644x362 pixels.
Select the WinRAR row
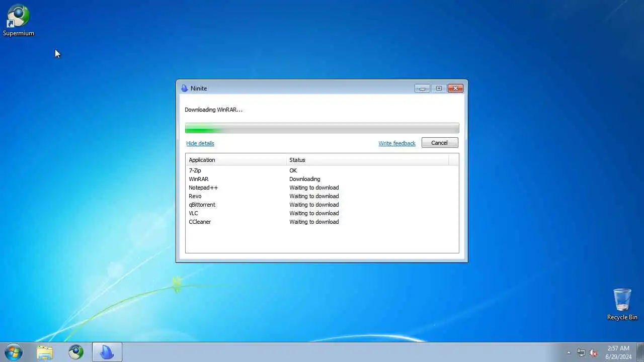click(x=322, y=179)
